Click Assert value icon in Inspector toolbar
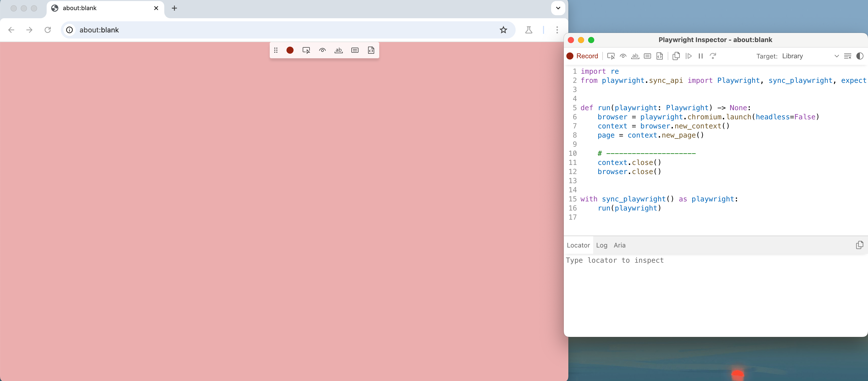 [x=647, y=56]
